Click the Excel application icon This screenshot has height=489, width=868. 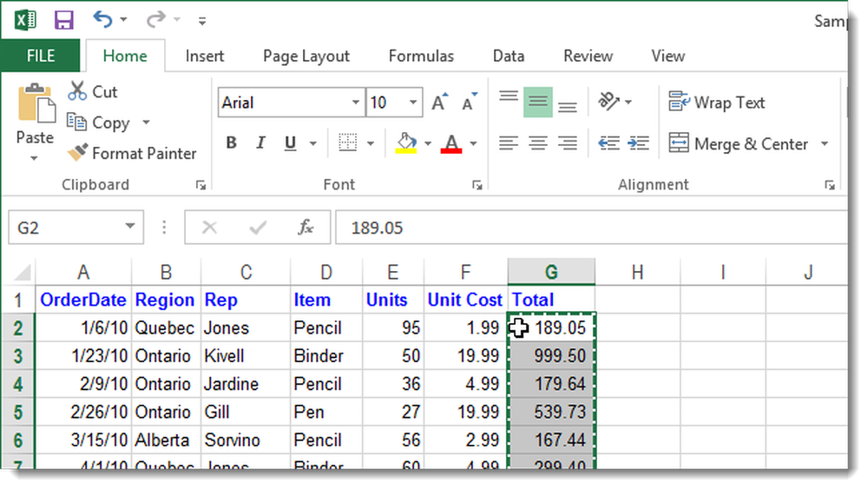pyautogui.click(x=25, y=21)
